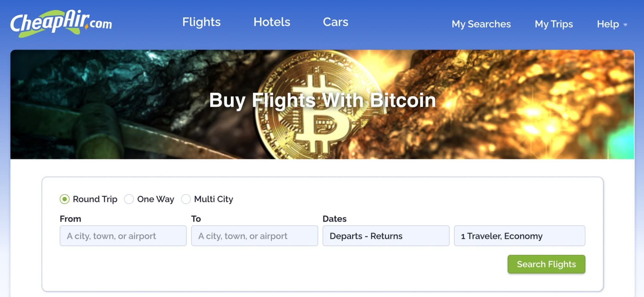
Task: Open the My Searches link
Action: coord(481,24)
